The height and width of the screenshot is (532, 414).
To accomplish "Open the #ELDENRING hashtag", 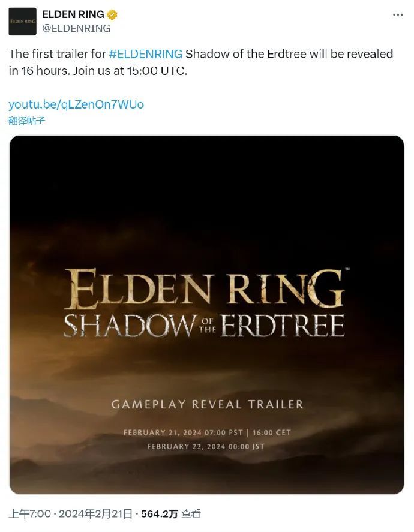I will click(x=146, y=54).
